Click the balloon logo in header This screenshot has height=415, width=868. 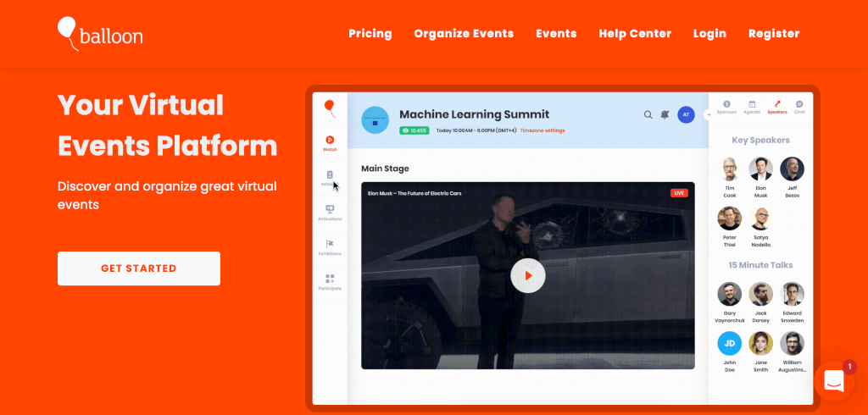point(100,33)
